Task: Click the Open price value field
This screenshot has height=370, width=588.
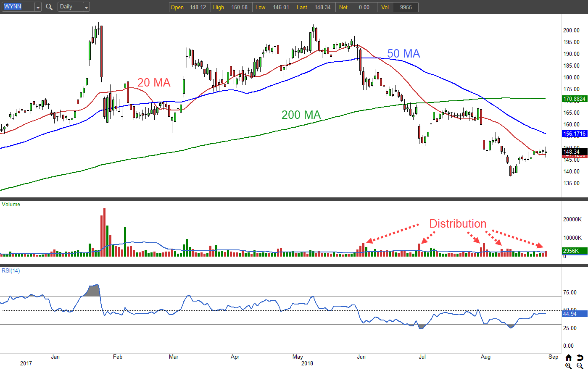Action: point(198,7)
